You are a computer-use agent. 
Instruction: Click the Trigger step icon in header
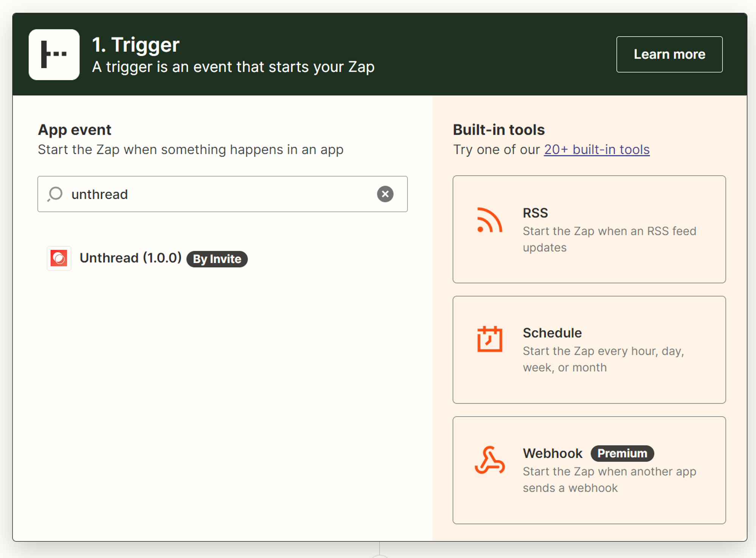pyautogui.click(x=54, y=54)
